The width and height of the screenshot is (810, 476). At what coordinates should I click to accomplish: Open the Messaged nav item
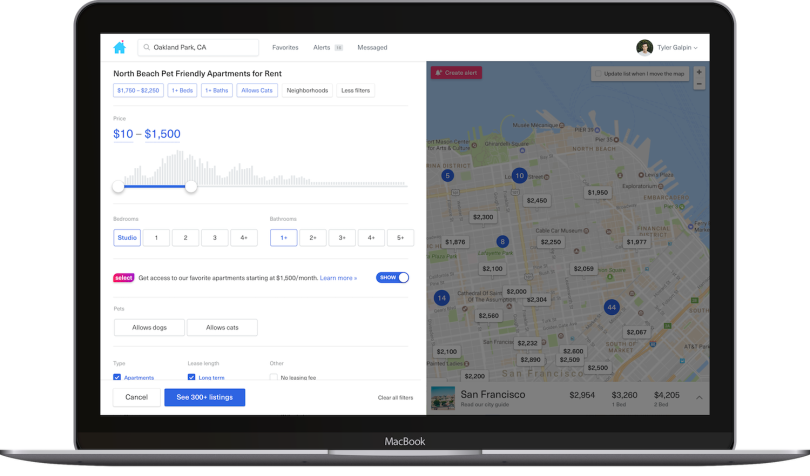coord(372,48)
